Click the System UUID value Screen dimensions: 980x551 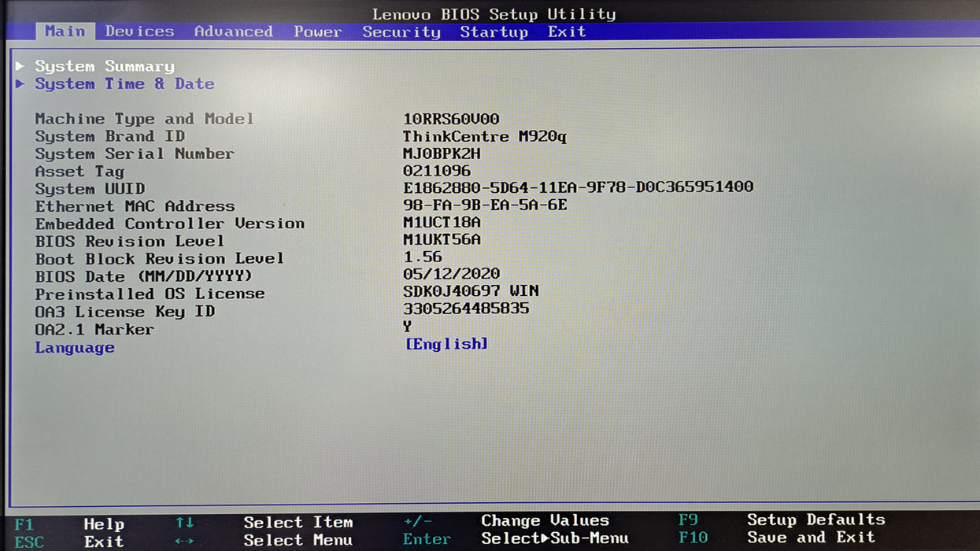point(579,187)
